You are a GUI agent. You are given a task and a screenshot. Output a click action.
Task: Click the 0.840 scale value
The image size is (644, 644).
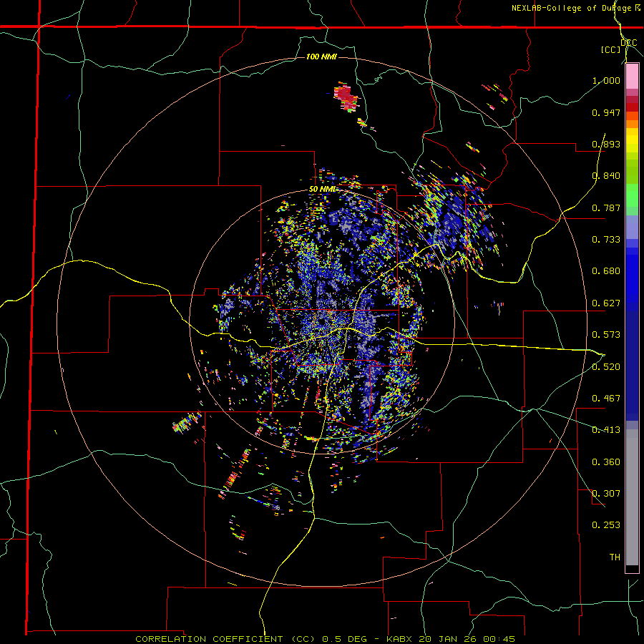[x=606, y=176]
